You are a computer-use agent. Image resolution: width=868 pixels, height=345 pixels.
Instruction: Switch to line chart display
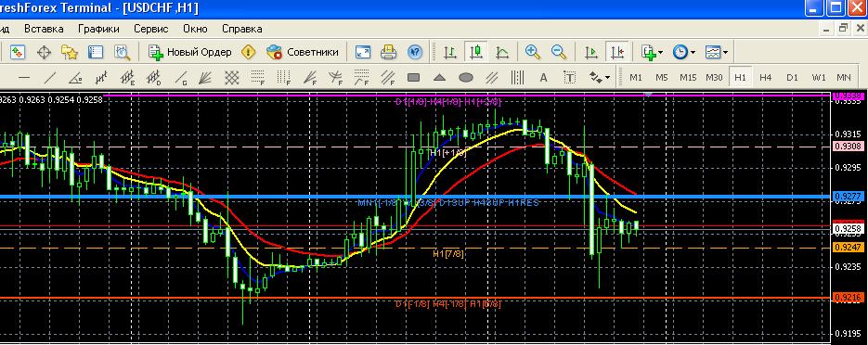(x=502, y=53)
